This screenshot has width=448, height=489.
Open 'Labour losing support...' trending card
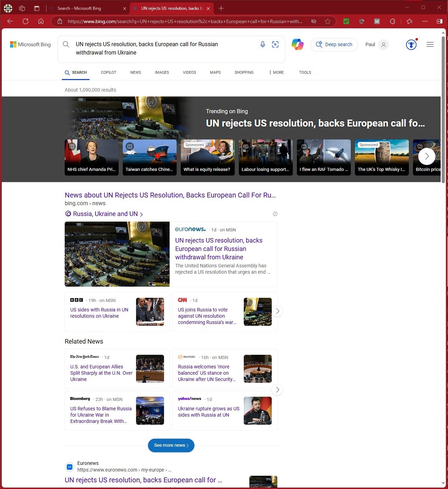[x=266, y=157]
